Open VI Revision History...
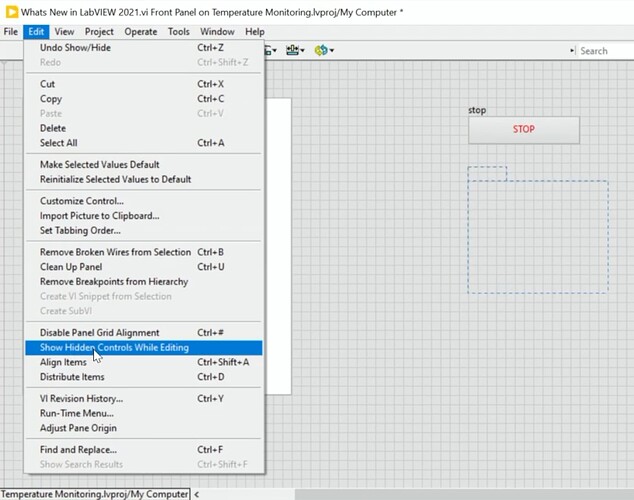The height and width of the screenshot is (500, 634). point(144,399)
